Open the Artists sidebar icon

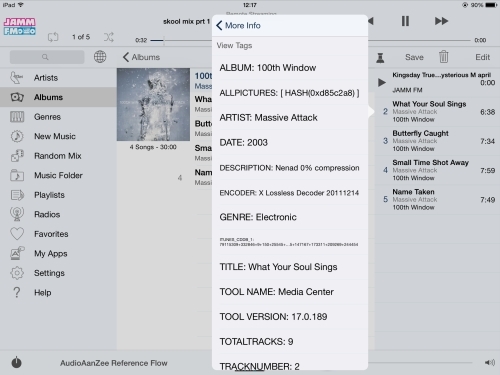[16, 78]
